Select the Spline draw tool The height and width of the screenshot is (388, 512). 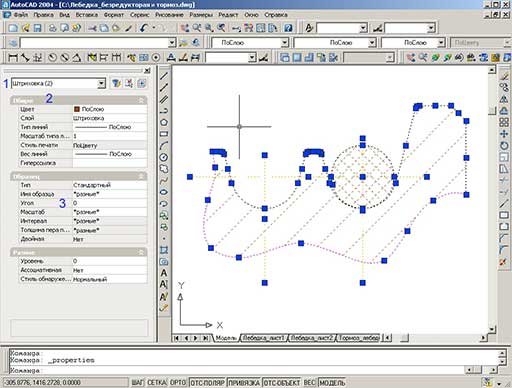tap(164, 180)
